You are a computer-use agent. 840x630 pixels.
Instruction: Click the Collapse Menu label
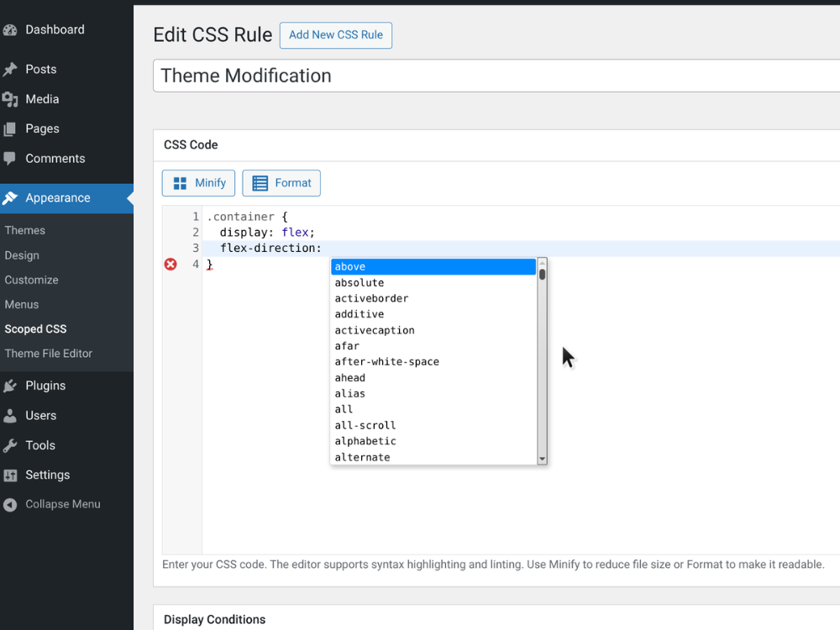pos(63,504)
